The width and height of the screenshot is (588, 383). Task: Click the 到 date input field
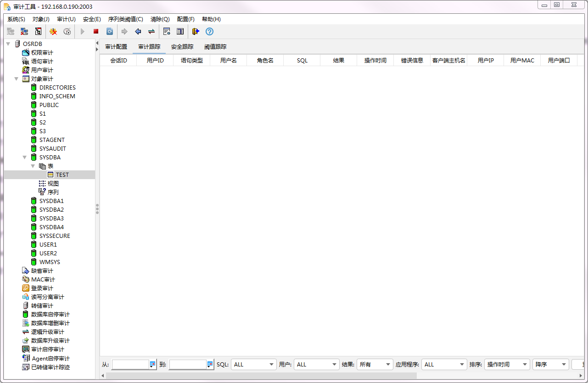coord(187,365)
